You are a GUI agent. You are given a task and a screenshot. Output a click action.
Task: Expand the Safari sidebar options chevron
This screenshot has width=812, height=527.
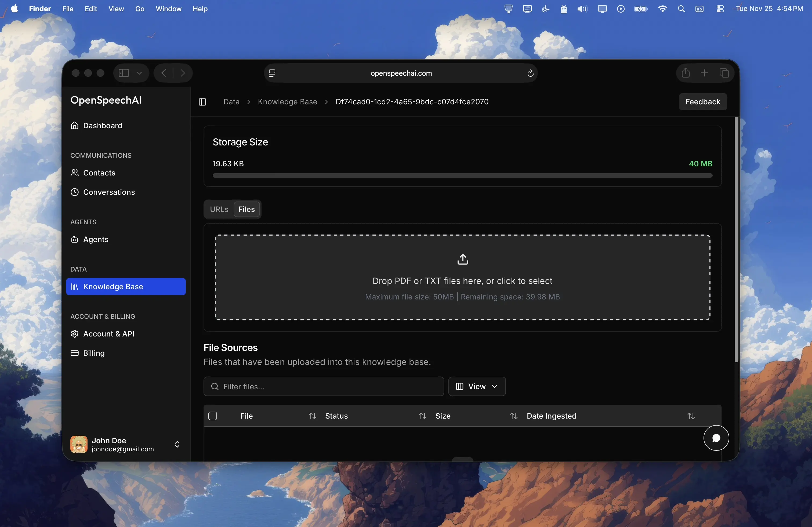139,73
